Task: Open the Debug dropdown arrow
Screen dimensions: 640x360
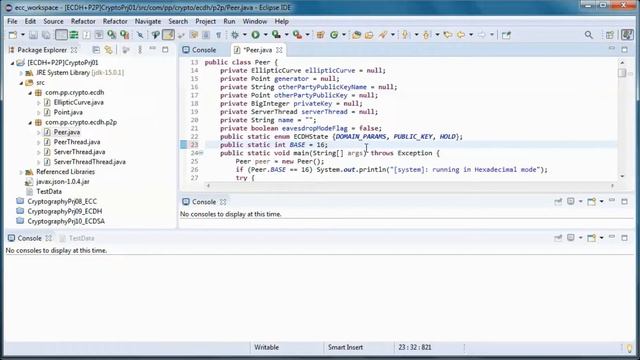Action: tap(244, 35)
